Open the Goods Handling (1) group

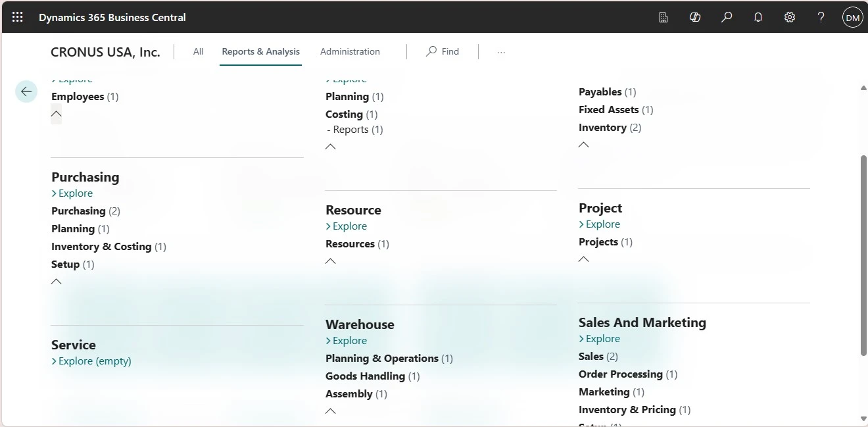[373, 376]
